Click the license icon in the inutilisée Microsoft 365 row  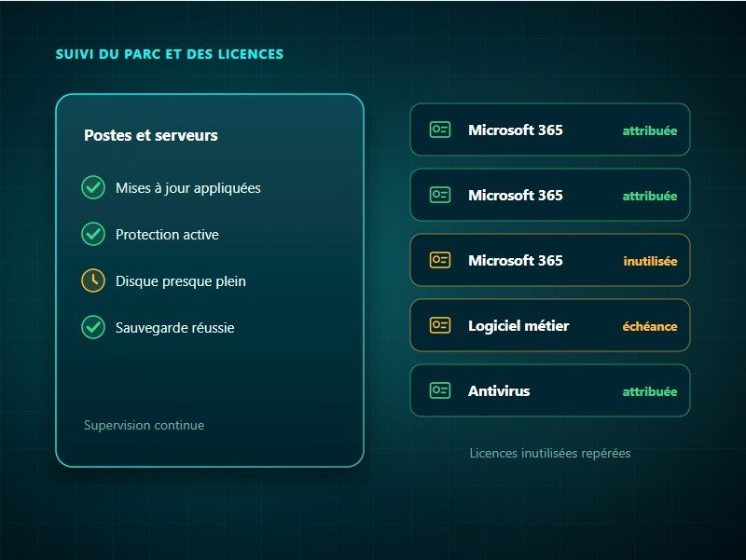(440, 260)
